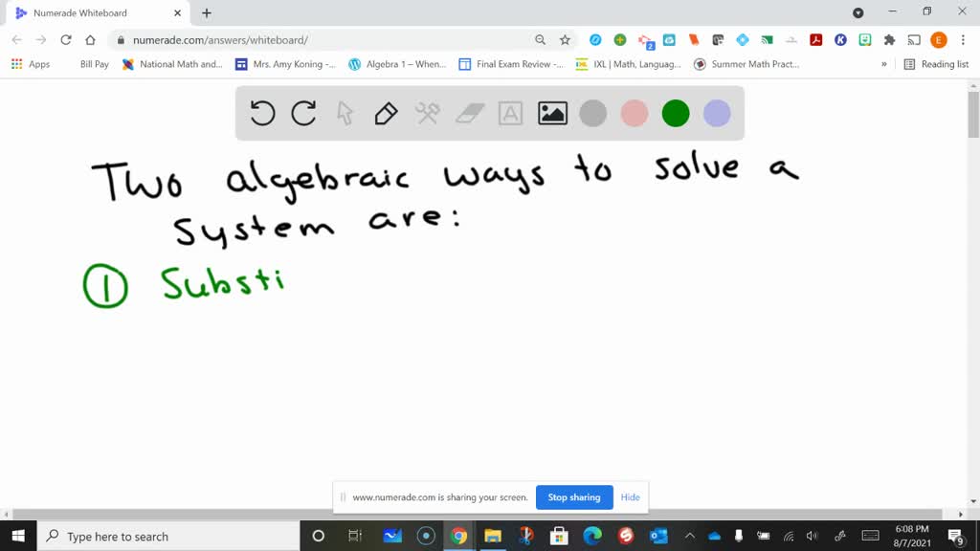980x551 pixels.
Task: Select the Pen drawing tool
Action: click(x=384, y=113)
